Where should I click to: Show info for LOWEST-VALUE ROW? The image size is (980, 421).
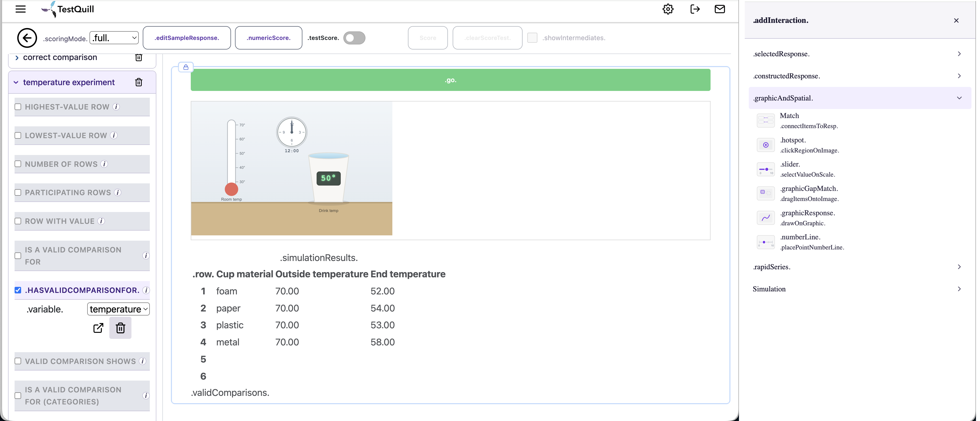click(114, 135)
